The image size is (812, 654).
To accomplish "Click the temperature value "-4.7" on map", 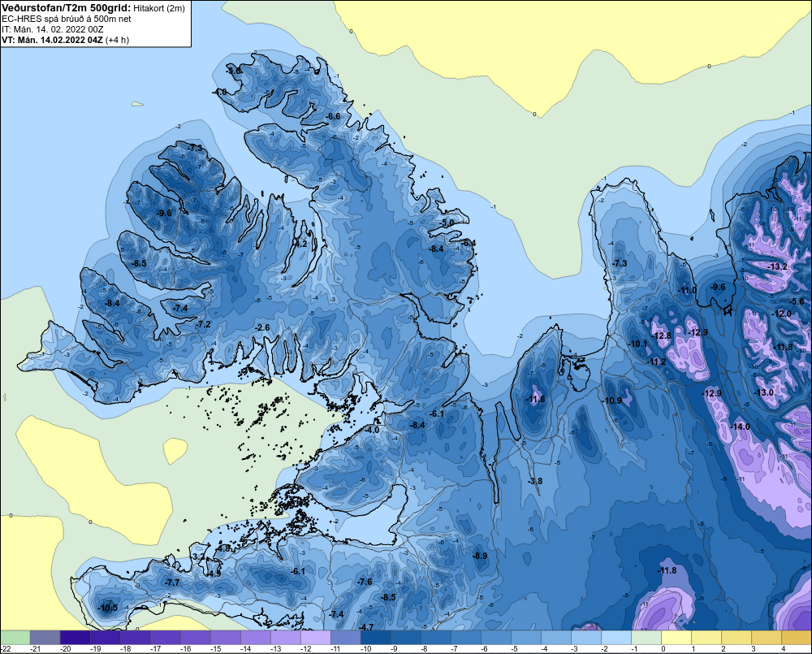I will point(366,627).
